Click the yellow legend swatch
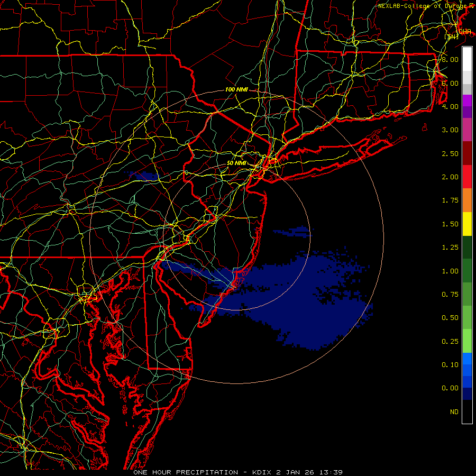Screen dimensions: 476x476 pyautogui.click(x=467, y=224)
